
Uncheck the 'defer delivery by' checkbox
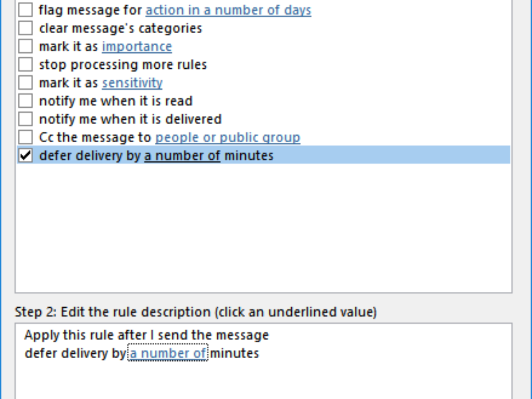25,155
